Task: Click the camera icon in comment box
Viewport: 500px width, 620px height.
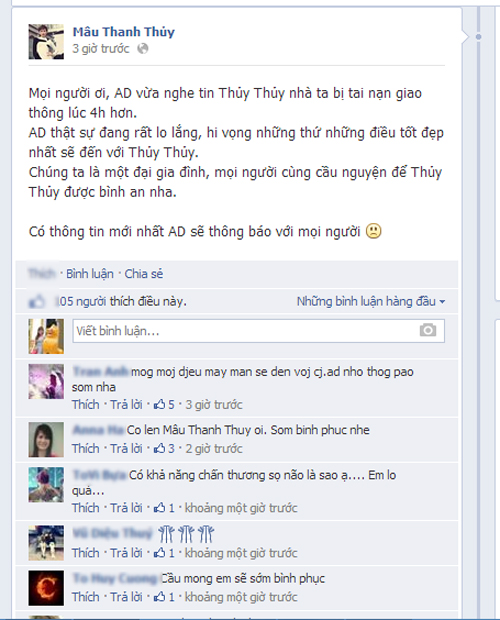Action: pyautogui.click(x=428, y=330)
